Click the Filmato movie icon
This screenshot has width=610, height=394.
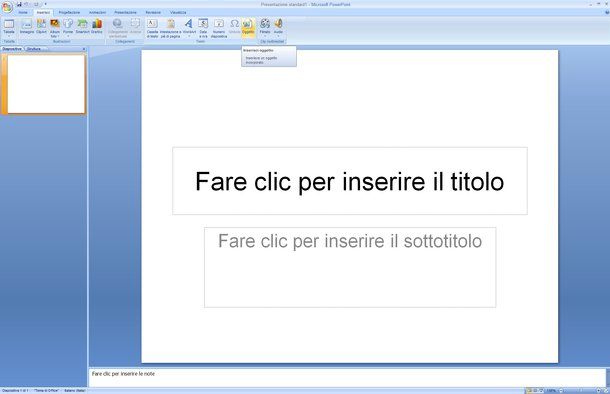[265, 24]
